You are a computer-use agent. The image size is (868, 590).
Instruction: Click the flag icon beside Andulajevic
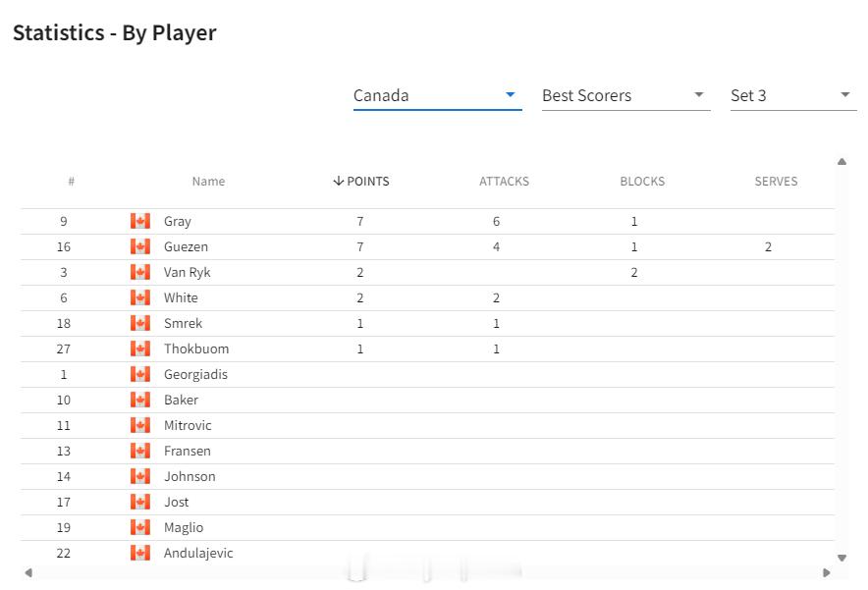tap(140, 553)
